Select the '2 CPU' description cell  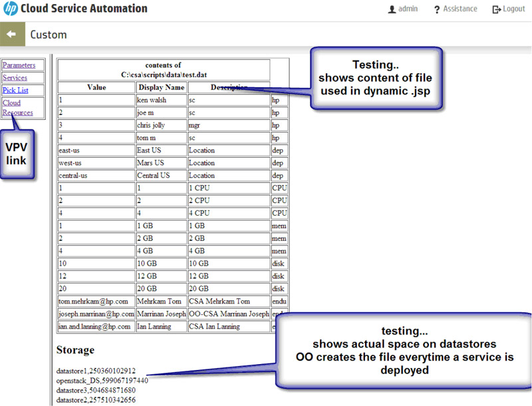click(x=229, y=200)
